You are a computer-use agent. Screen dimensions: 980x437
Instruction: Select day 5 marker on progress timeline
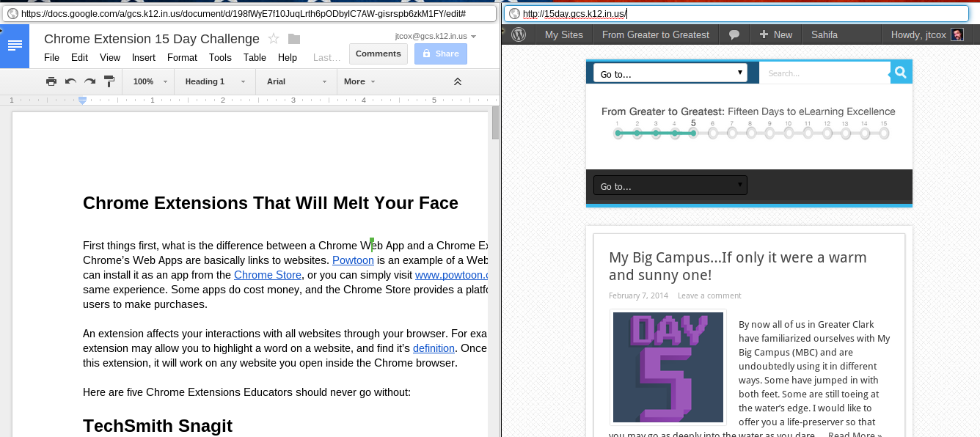[693, 133]
